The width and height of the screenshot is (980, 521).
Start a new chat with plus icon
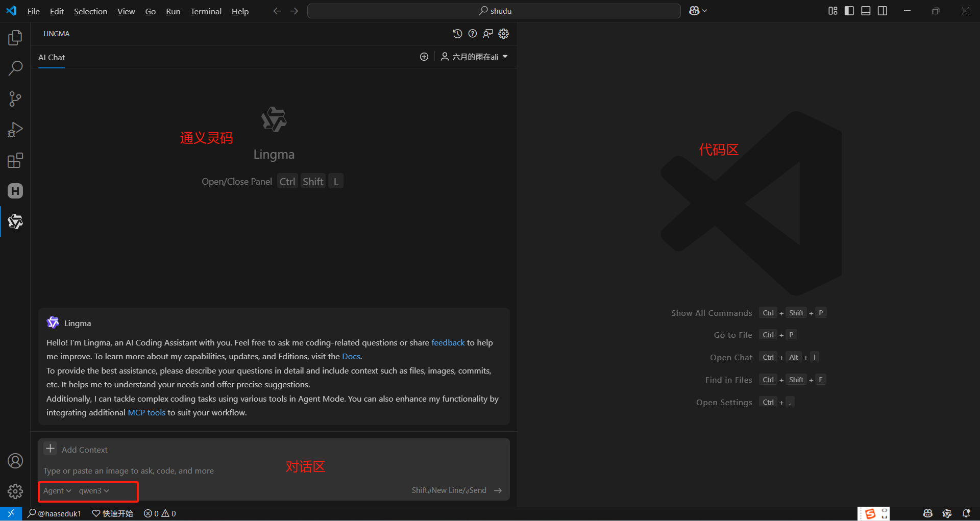point(424,57)
